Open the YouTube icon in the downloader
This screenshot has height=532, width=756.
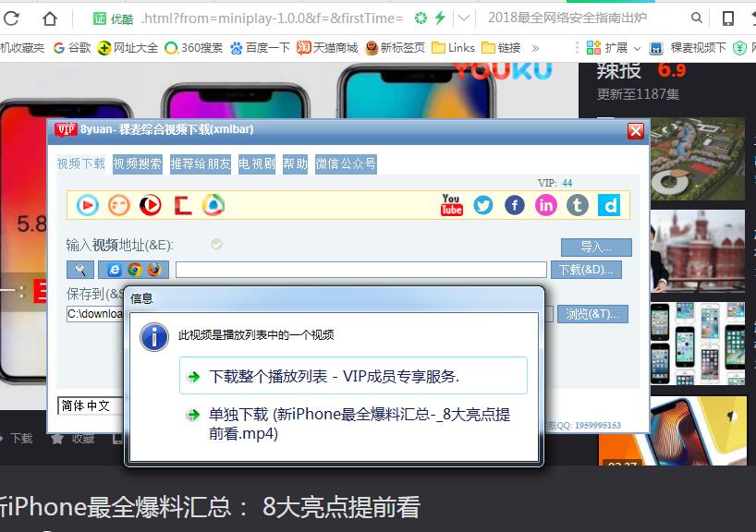451,205
